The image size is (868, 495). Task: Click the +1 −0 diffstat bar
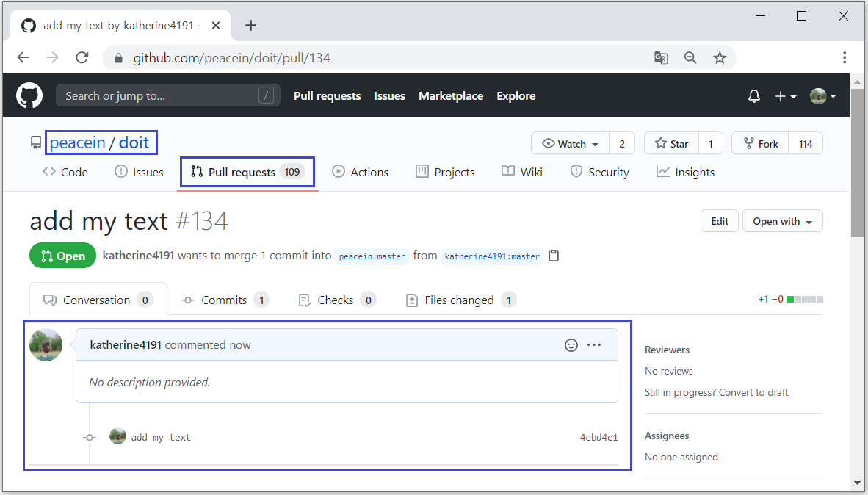790,300
